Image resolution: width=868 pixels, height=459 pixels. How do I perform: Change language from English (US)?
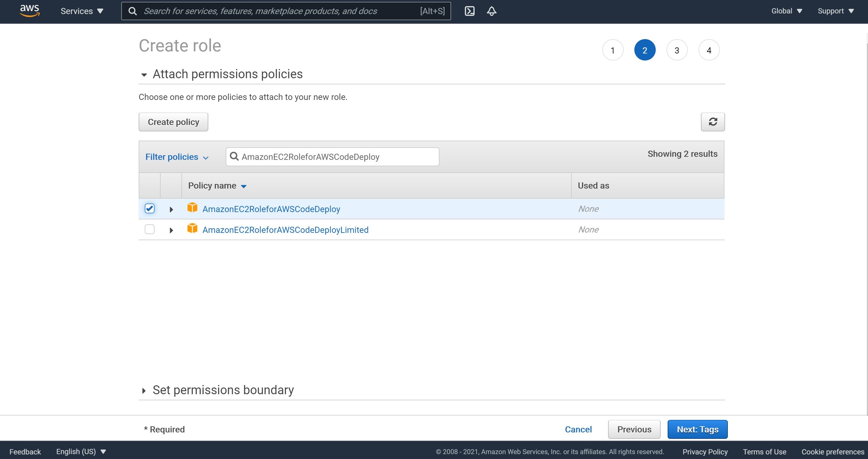81,452
